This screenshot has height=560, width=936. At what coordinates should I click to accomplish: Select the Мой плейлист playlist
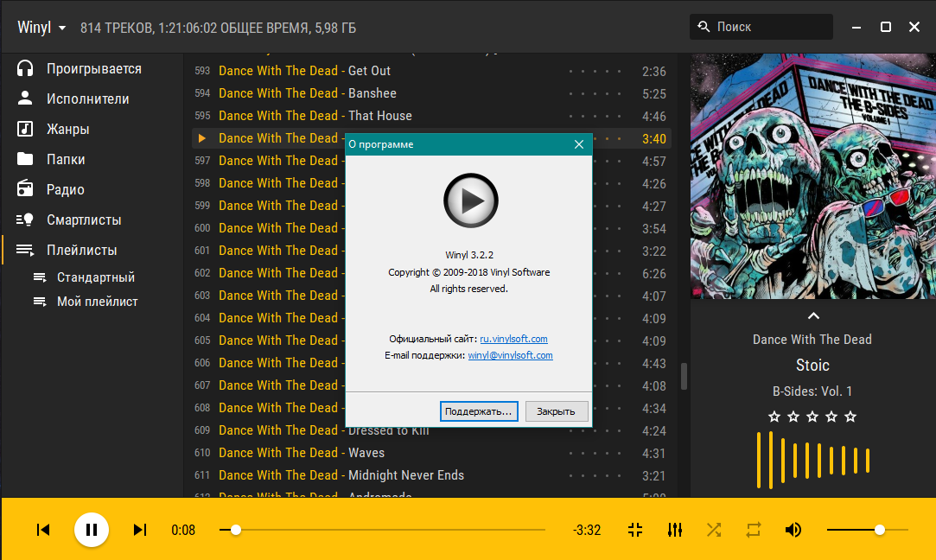97,302
